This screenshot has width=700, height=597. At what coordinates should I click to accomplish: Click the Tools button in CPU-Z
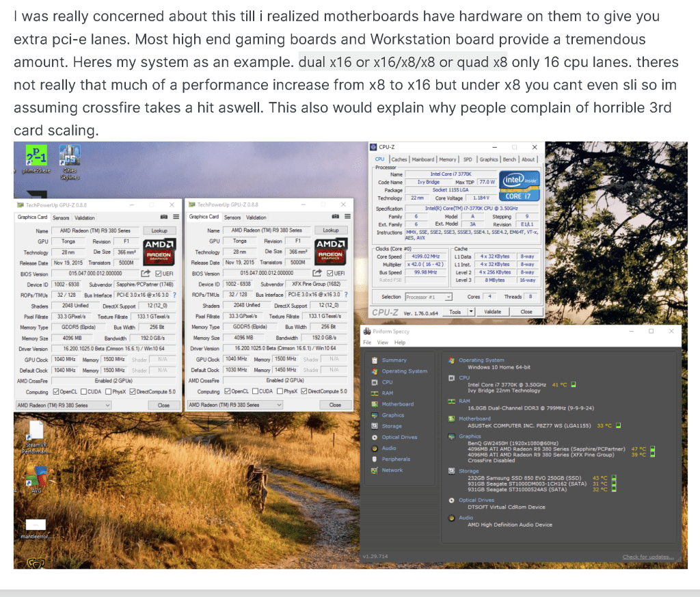455,312
